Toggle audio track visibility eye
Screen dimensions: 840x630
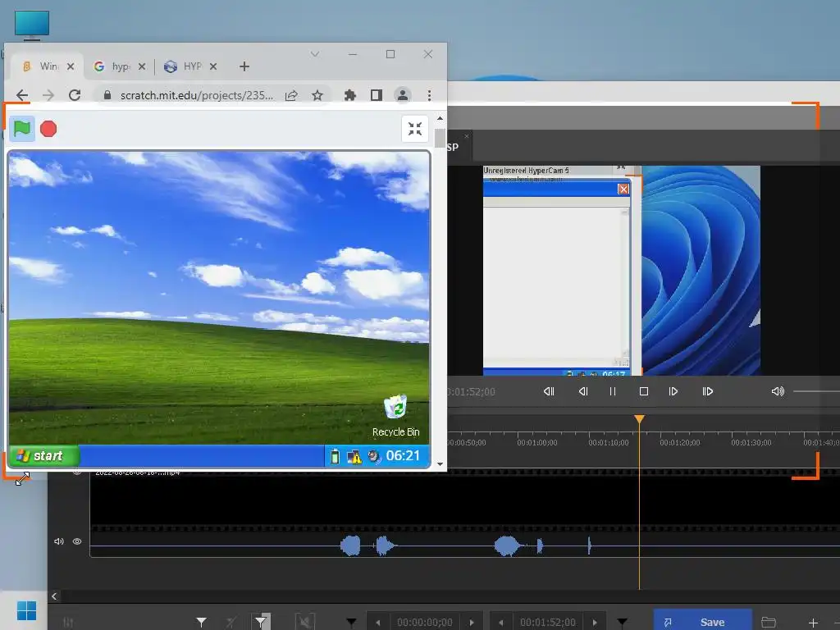77,541
